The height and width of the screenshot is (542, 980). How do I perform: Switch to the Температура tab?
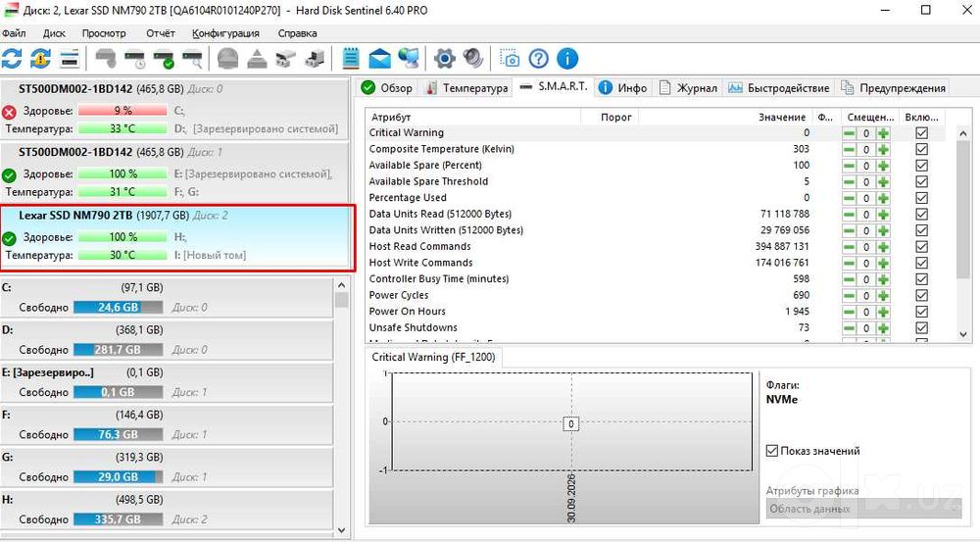(466, 88)
